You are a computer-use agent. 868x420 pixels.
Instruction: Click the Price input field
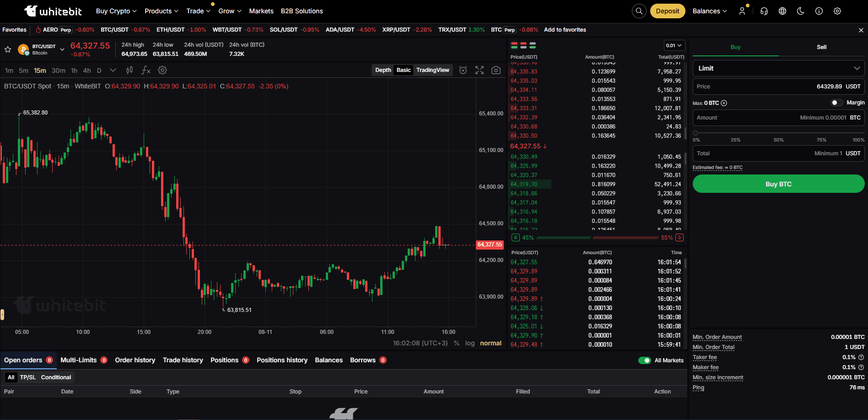(x=779, y=87)
